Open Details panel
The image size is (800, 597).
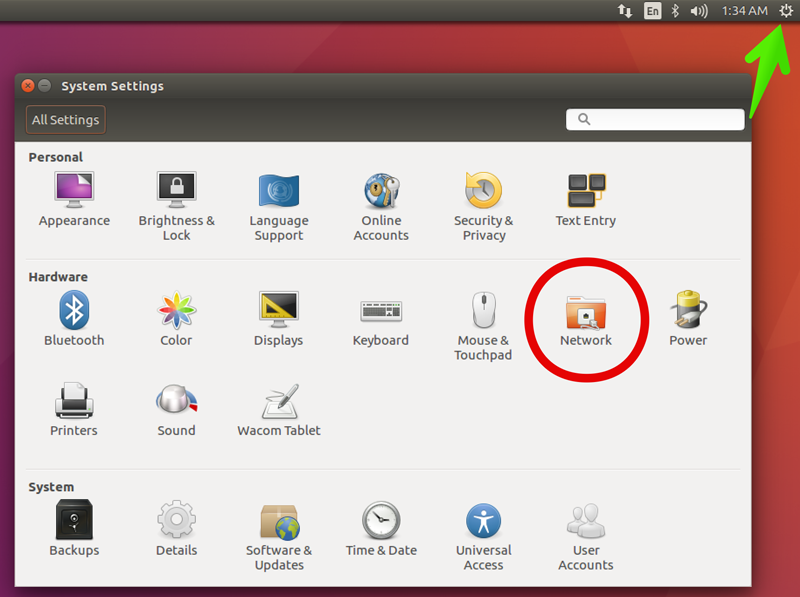click(x=177, y=528)
